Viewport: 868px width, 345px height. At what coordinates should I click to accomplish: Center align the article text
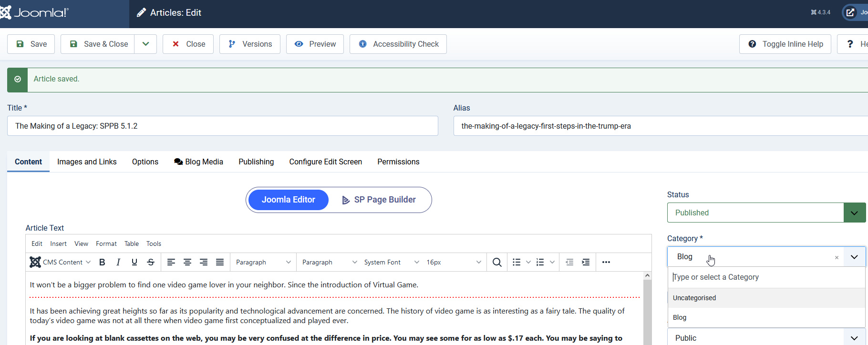(187, 262)
